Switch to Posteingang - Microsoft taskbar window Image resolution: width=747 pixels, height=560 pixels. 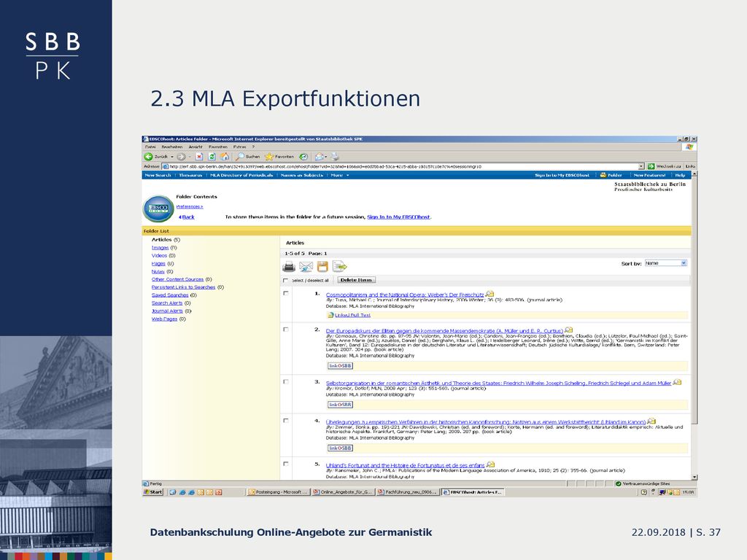(278, 492)
